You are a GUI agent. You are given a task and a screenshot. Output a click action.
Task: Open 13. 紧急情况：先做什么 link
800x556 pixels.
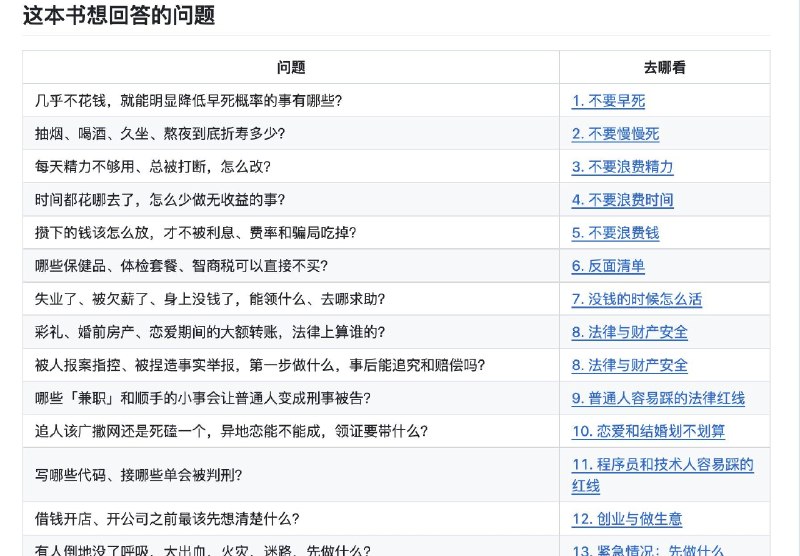[647, 550]
